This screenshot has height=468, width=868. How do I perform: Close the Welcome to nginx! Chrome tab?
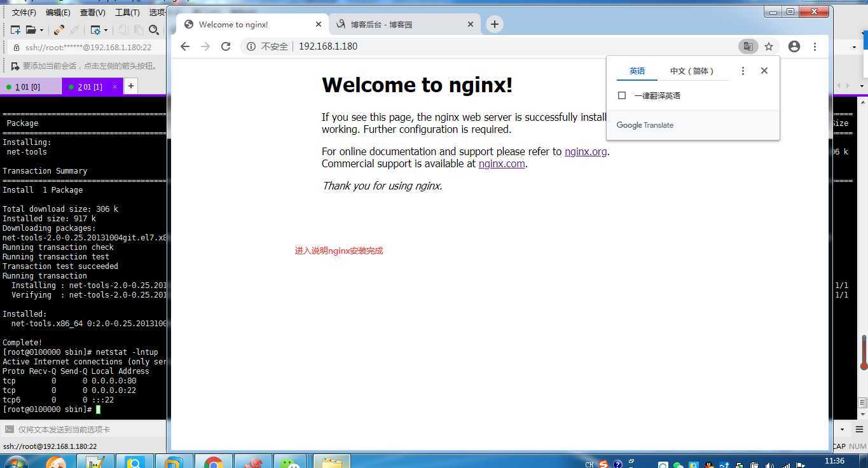click(x=319, y=24)
